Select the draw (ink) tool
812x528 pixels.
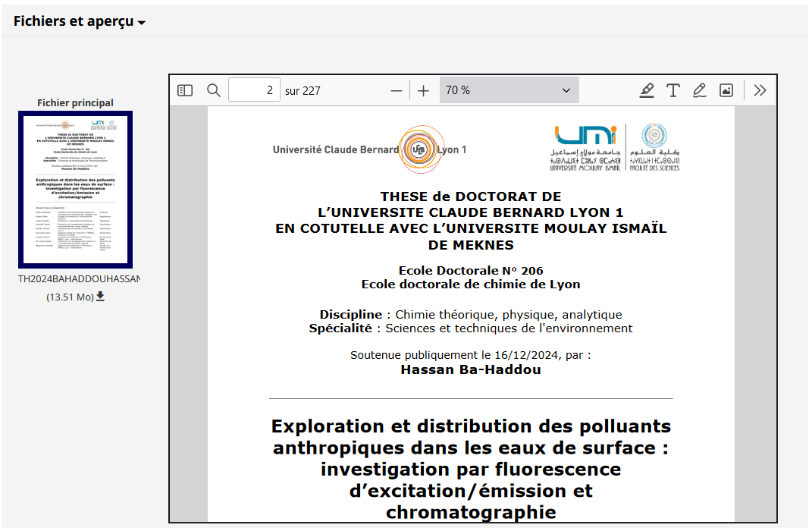click(700, 91)
